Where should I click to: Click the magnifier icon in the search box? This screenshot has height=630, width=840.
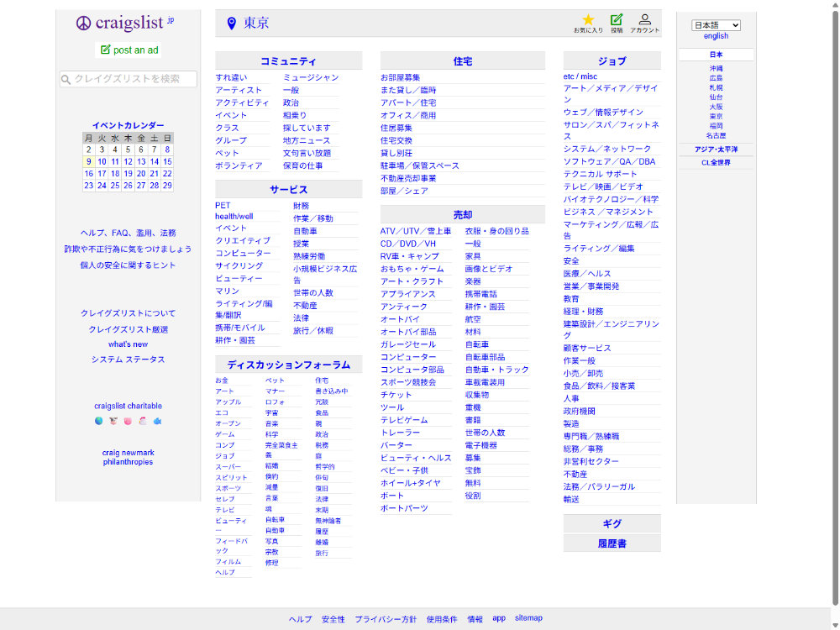66,79
